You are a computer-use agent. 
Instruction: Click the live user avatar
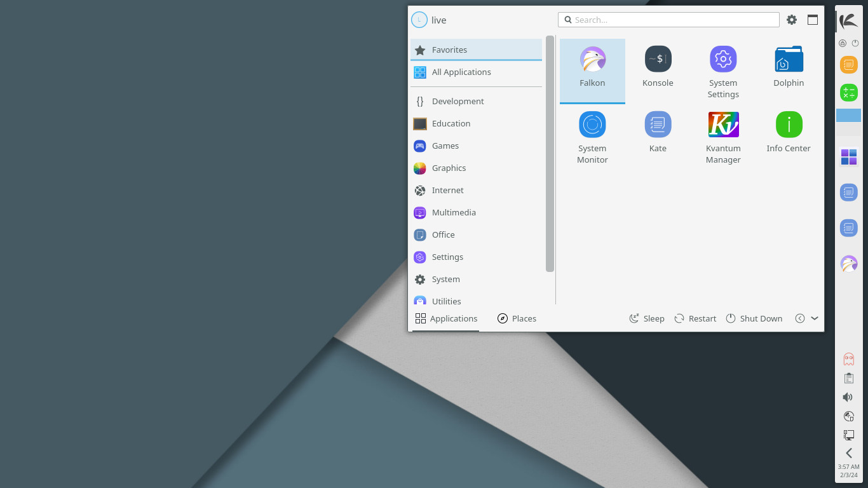coord(419,20)
